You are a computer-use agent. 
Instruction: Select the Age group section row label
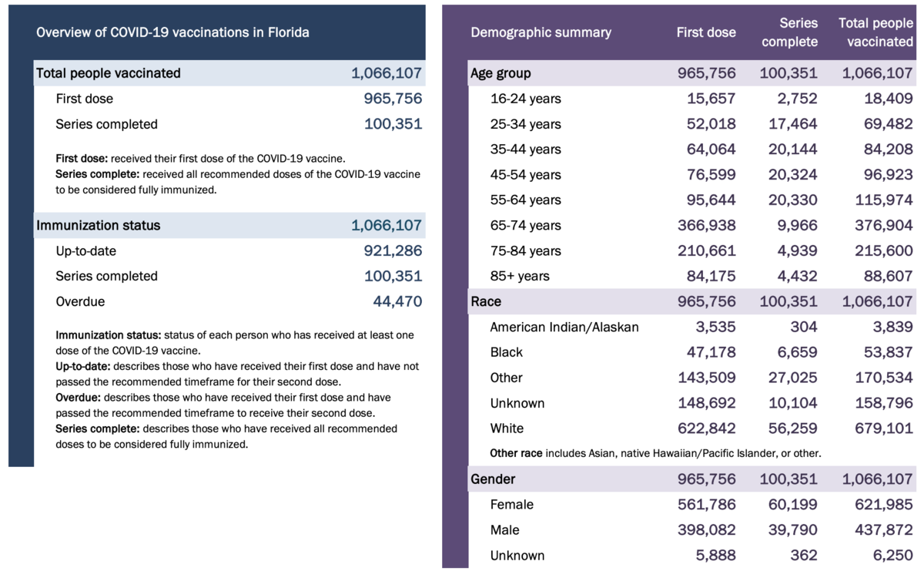pos(500,74)
